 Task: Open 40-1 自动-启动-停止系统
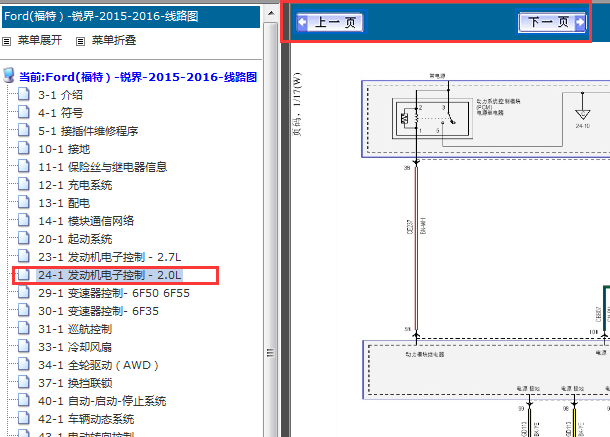pyautogui.click(x=102, y=401)
